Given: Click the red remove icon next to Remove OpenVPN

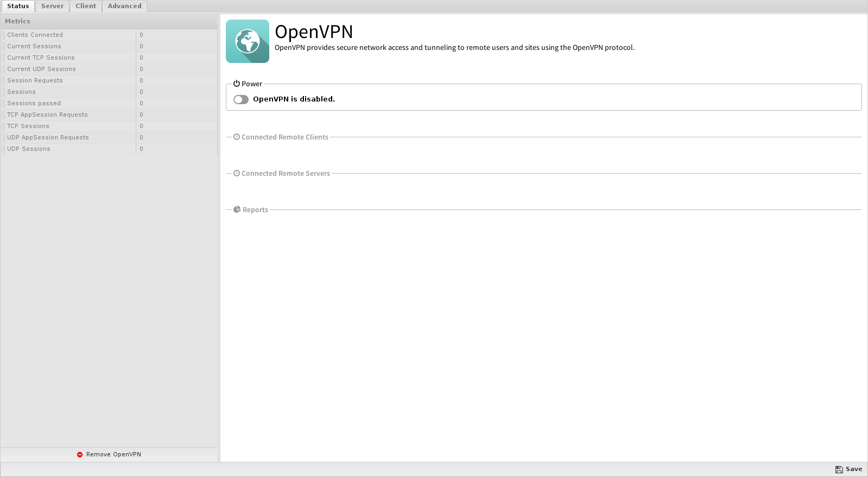Looking at the screenshot, I should coord(80,455).
